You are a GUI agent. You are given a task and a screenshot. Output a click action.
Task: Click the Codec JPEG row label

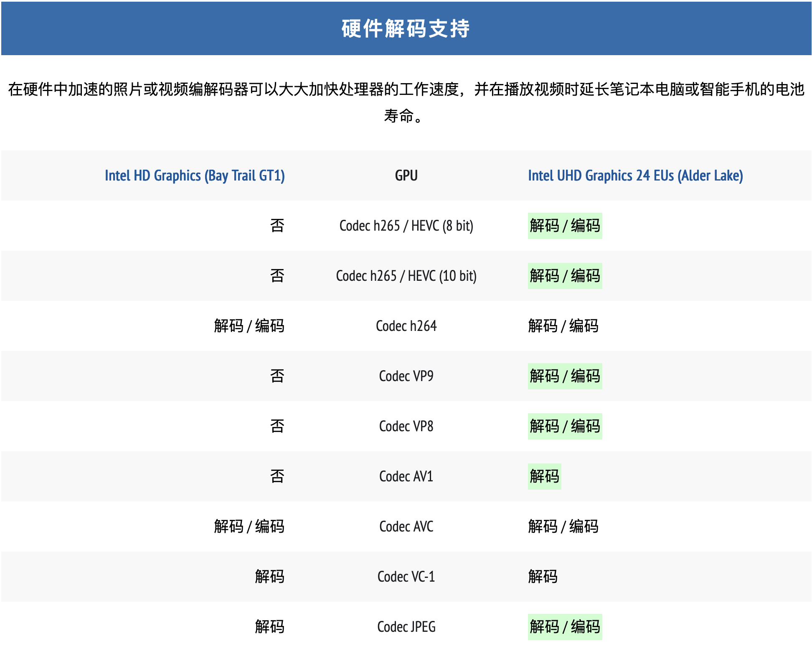406,627
